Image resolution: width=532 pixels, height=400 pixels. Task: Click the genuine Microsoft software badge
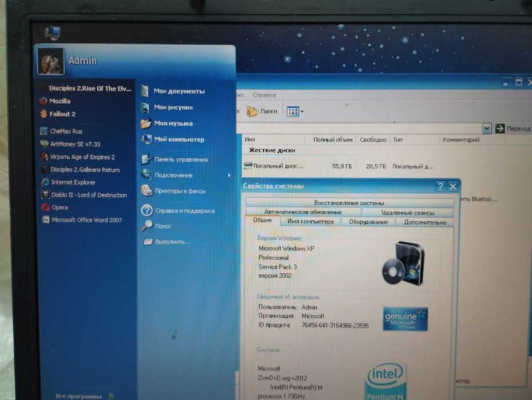coord(405,319)
